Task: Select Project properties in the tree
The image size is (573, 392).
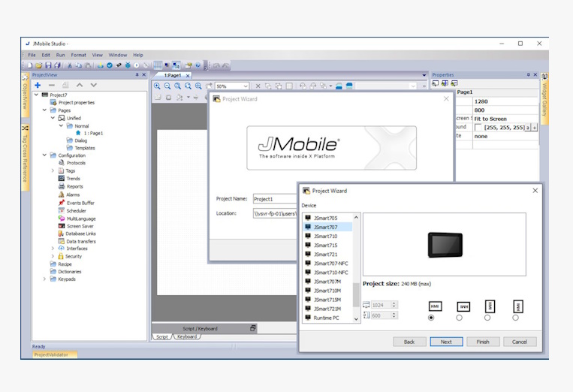Action: pos(77,103)
